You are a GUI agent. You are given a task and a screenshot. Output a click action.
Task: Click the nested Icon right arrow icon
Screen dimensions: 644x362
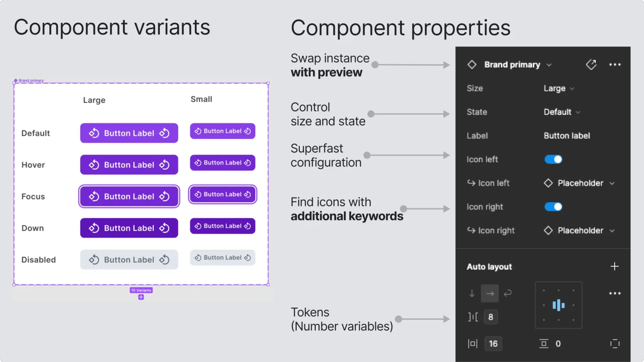(471, 231)
